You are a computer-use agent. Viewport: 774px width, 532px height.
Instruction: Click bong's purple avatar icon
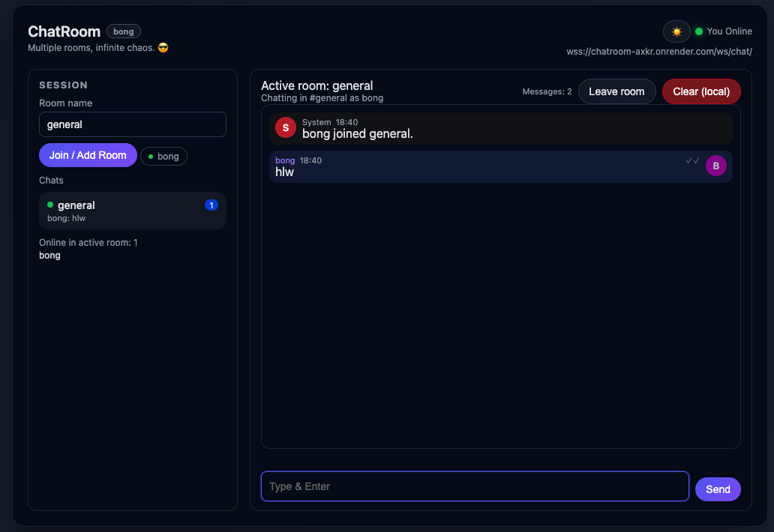[x=716, y=165]
